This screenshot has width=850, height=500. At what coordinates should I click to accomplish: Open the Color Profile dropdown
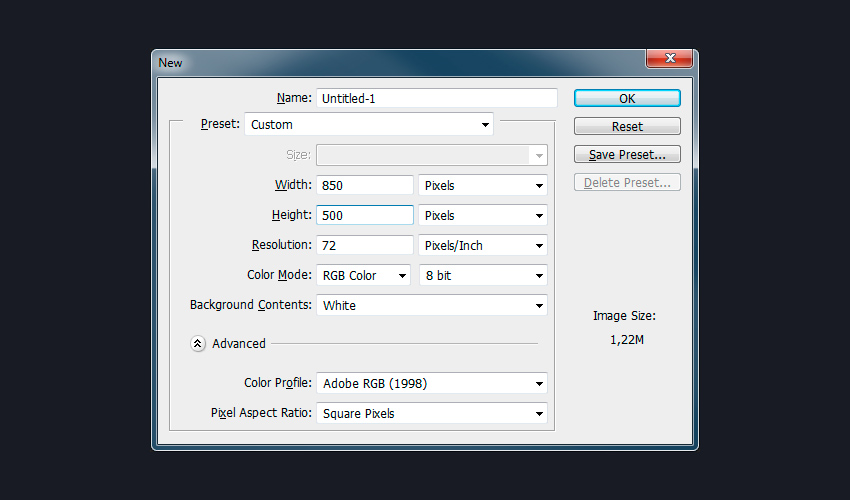tap(431, 383)
